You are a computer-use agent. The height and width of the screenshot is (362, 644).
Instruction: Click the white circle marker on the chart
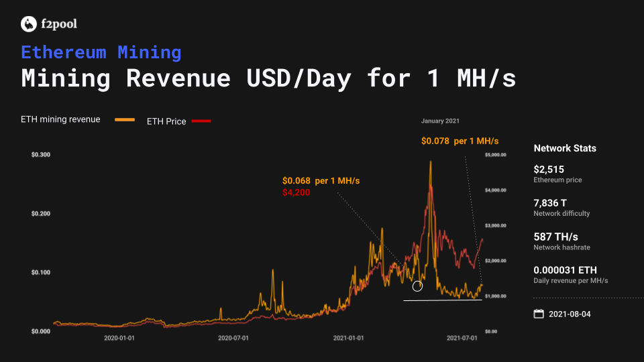tap(417, 286)
